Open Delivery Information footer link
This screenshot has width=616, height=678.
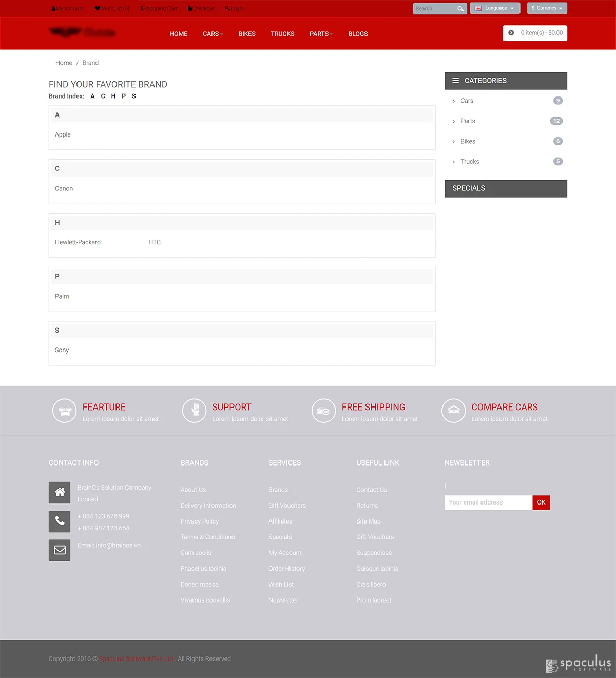pyautogui.click(x=208, y=506)
